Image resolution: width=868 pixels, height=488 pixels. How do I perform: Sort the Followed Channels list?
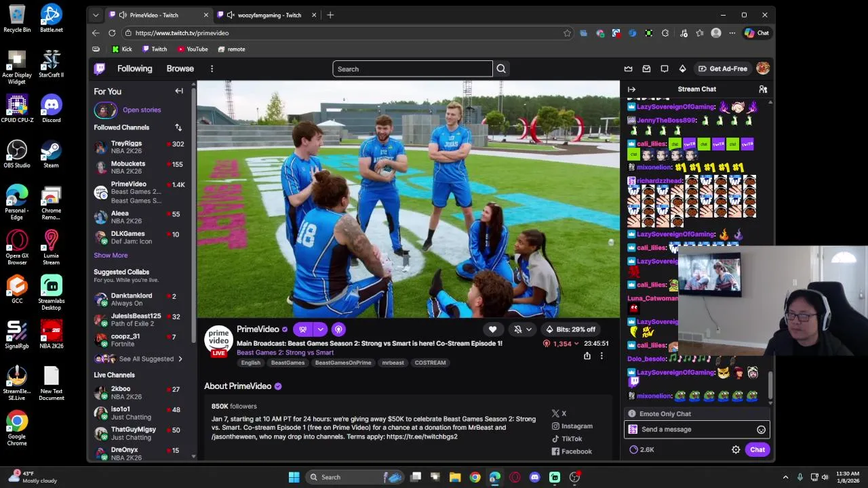pyautogui.click(x=178, y=127)
